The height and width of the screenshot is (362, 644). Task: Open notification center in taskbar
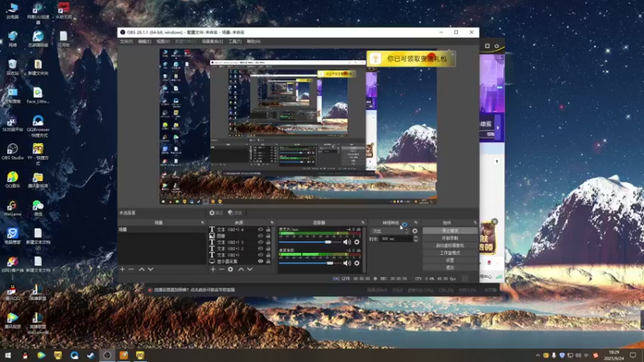[x=633, y=355]
